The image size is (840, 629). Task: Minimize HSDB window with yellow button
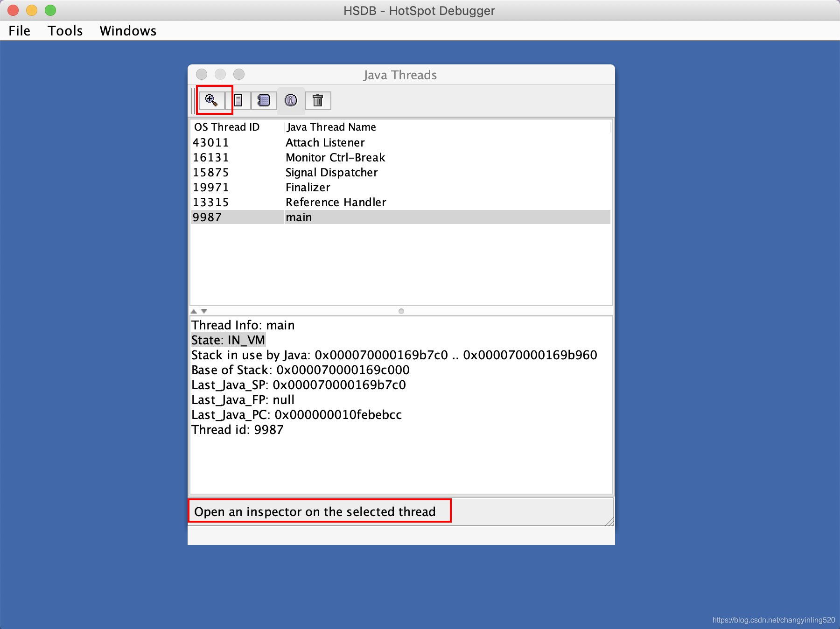coord(32,10)
